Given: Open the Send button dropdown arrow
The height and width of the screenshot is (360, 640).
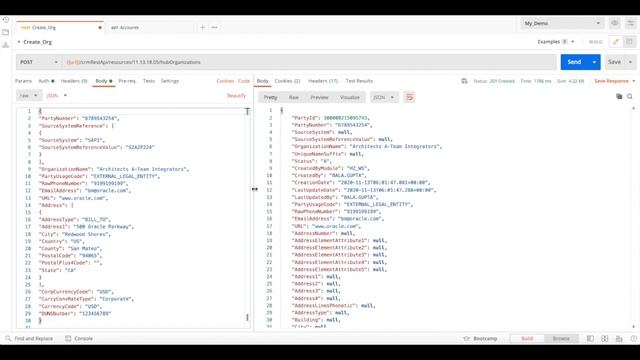Looking at the screenshot, I should pyautogui.click(x=594, y=62).
